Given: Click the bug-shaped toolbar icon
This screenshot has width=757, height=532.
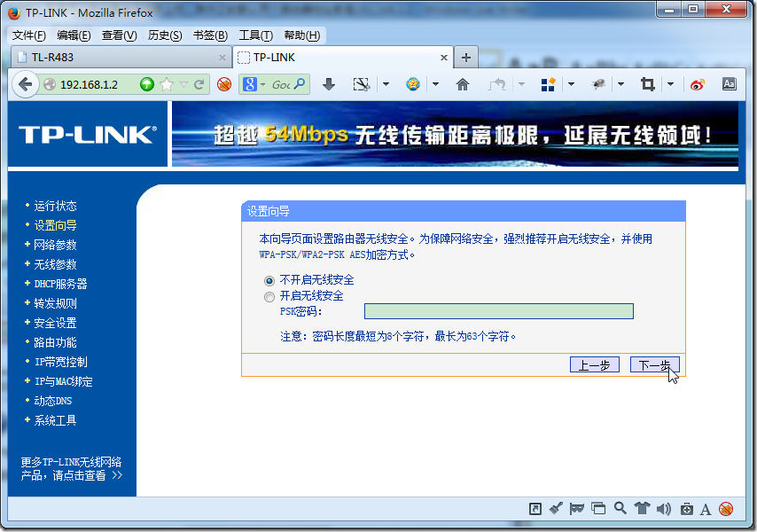Looking at the screenshot, I should coord(598,84).
